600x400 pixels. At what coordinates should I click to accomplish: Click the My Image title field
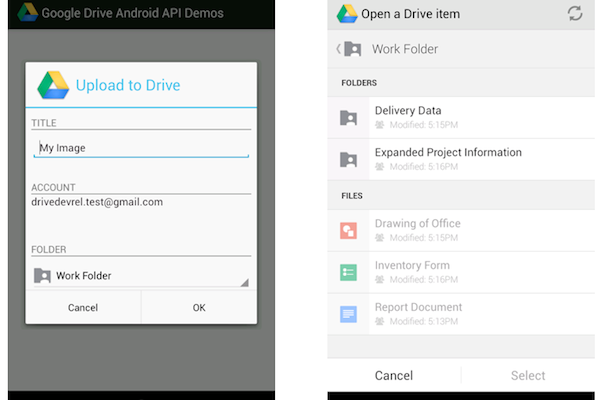pos(140,148)
